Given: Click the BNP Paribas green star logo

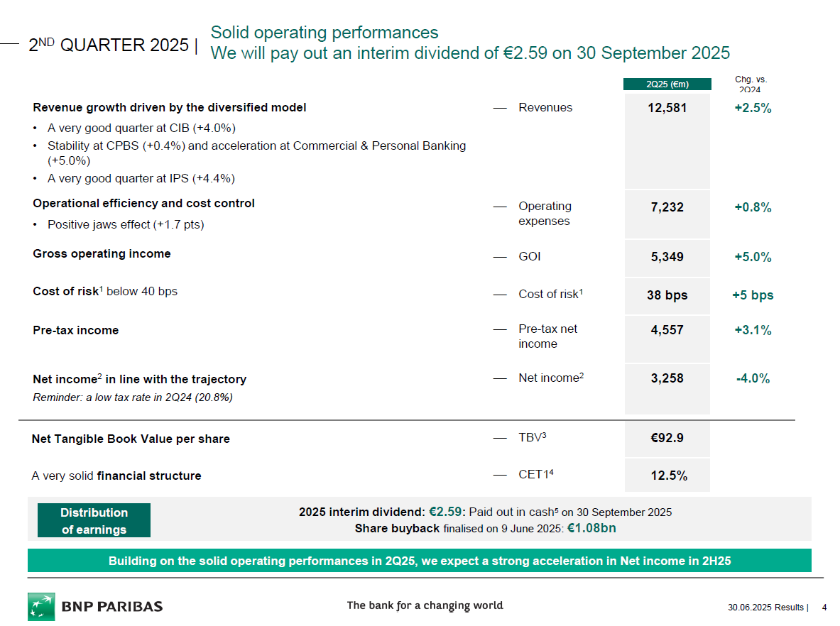Looking at the screenshot, I should [41, 606].
